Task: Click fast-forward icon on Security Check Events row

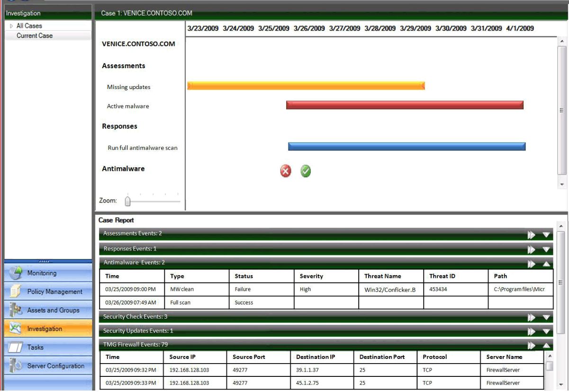Action: [532, 318]
